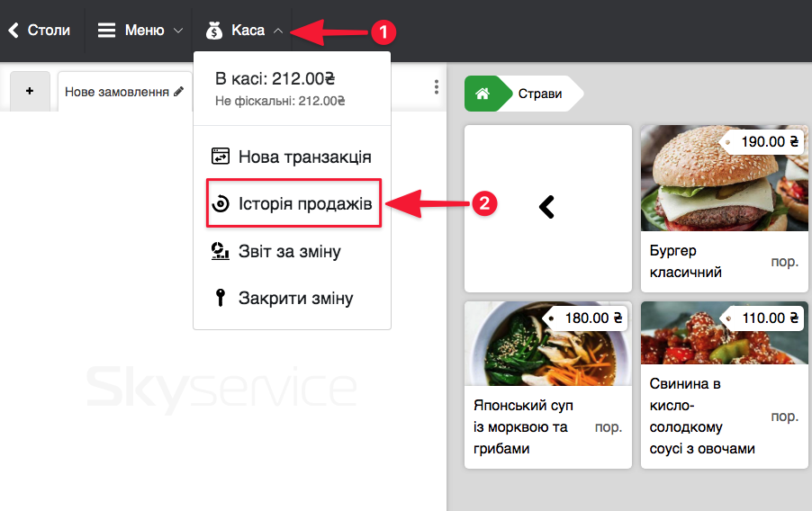Go back to Столи
Viewport: 812px width, 511px height.
[x=40, y=31]
